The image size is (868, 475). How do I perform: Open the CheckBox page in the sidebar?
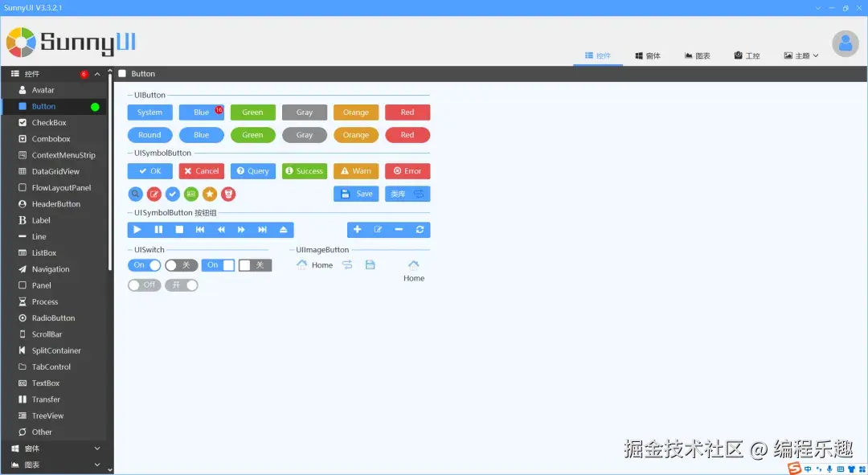click(55, 122)
